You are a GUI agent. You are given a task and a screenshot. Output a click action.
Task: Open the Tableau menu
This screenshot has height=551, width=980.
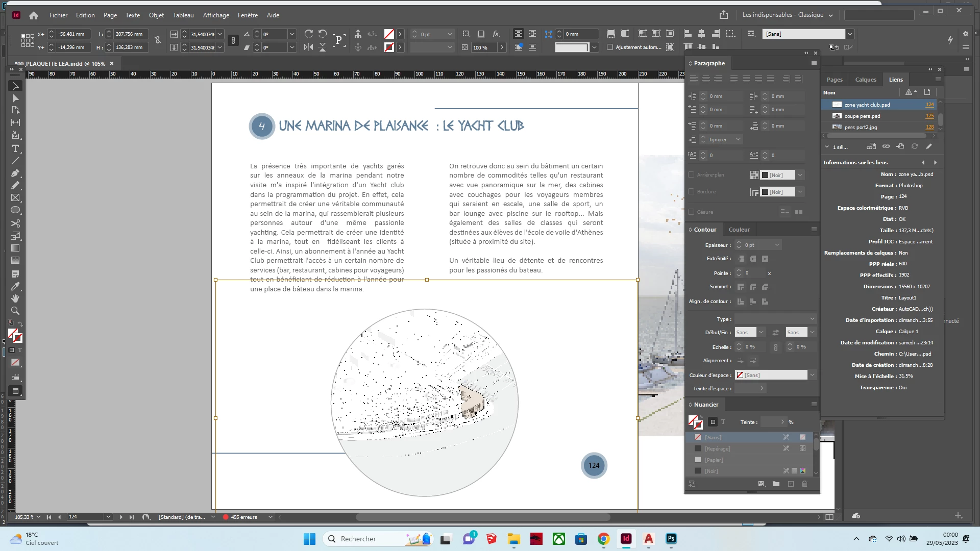183,15
